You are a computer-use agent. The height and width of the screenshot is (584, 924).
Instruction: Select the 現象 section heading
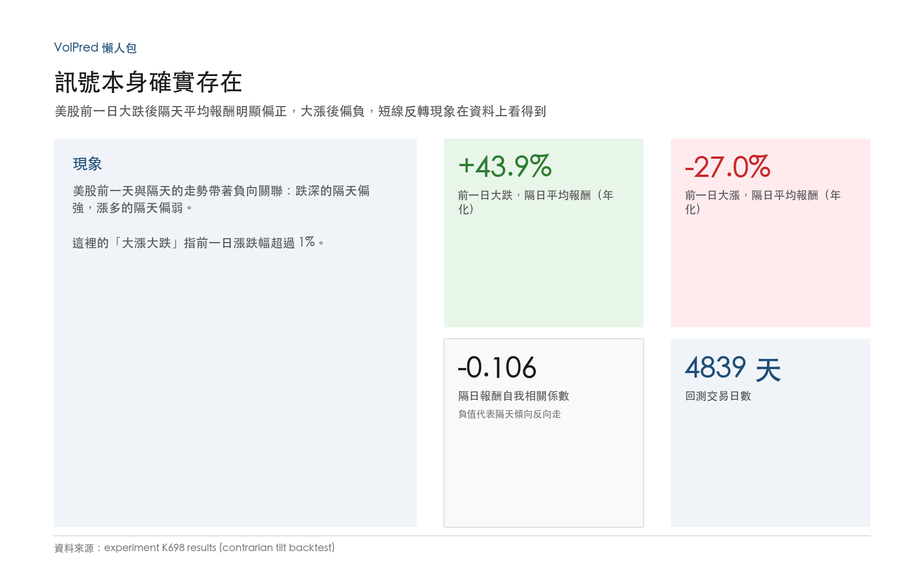pyautogui.click(x=87, y=164)
